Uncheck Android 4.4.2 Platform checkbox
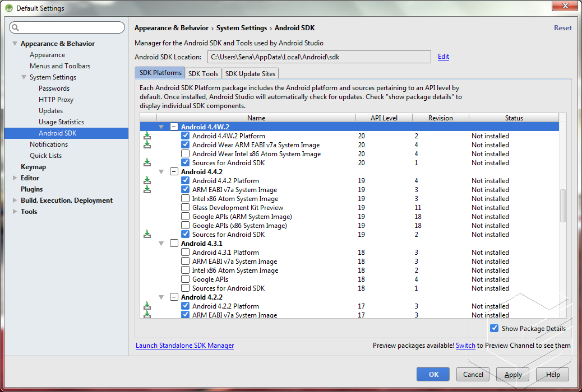 (x=185, y=181)
